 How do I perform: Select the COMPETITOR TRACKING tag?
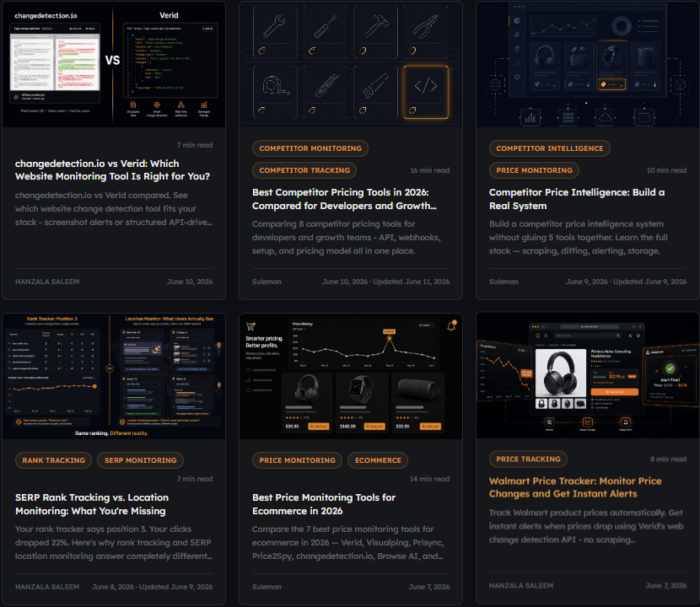click(304, 170)
